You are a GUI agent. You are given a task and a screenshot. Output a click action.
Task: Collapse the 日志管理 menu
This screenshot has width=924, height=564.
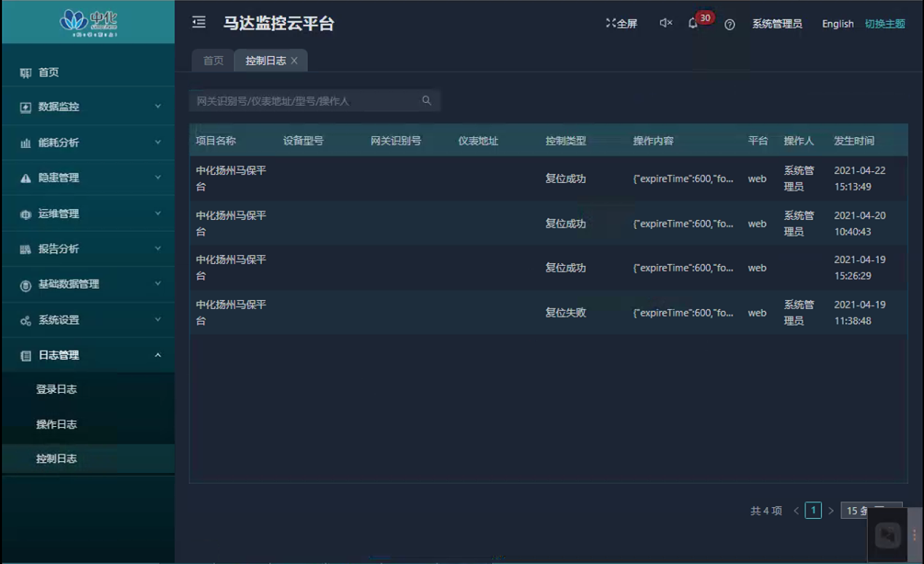87,356
